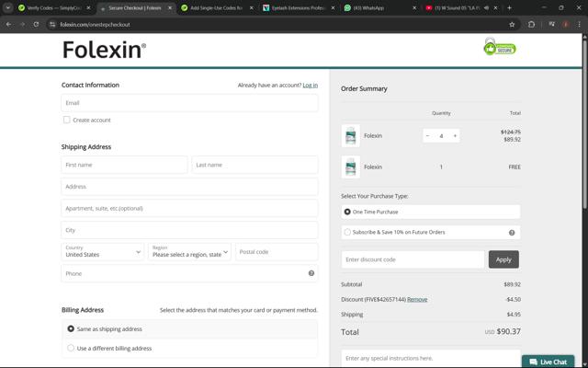Click the paid Folexin product thumbnail
588x368 pixels.
coord(351,135)
